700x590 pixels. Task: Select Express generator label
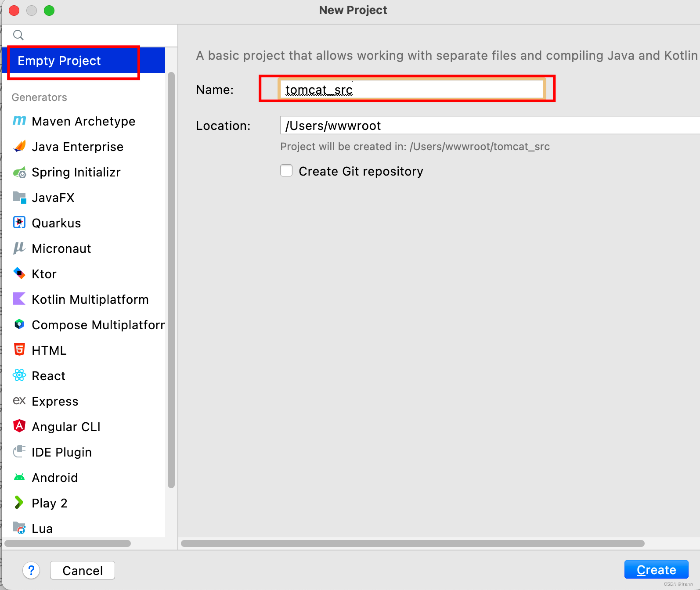55,401
